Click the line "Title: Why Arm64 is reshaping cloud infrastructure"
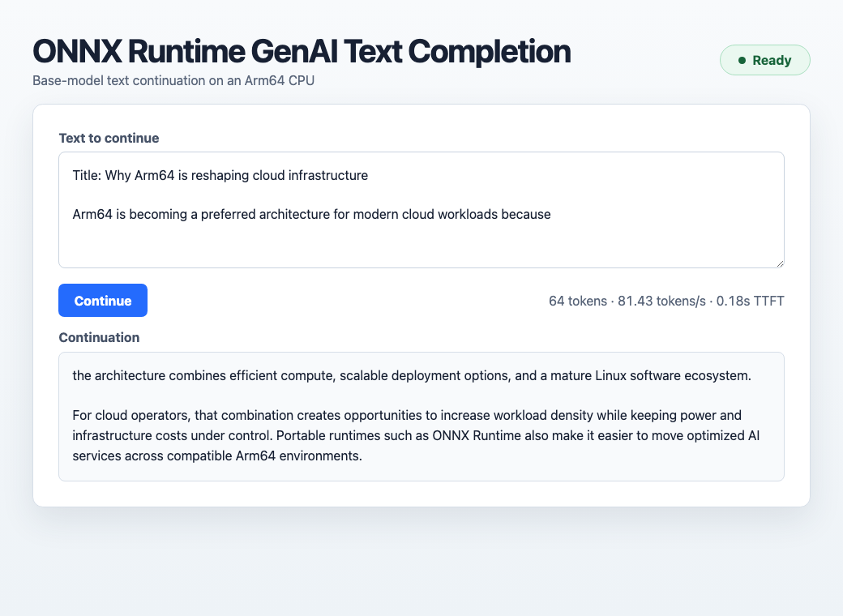Viewport: 843px width, 616px height. click(220, 176)
